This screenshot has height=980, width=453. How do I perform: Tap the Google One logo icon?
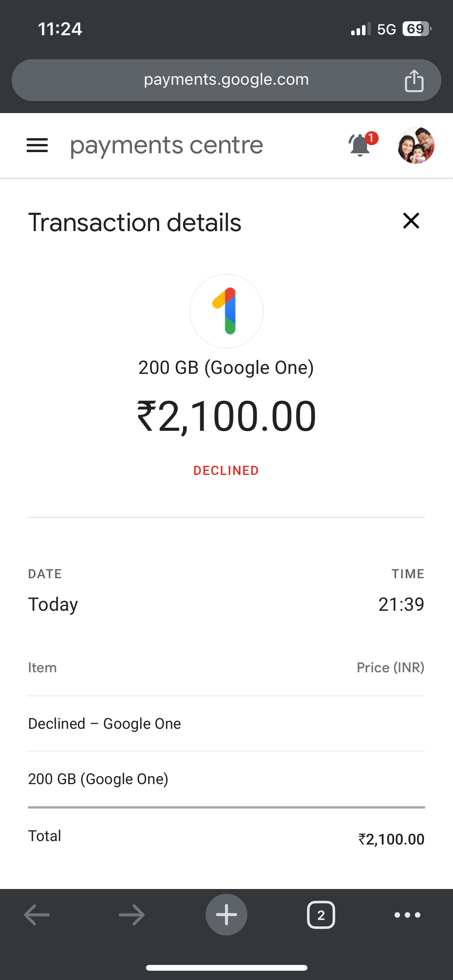(x=226, y=311)
